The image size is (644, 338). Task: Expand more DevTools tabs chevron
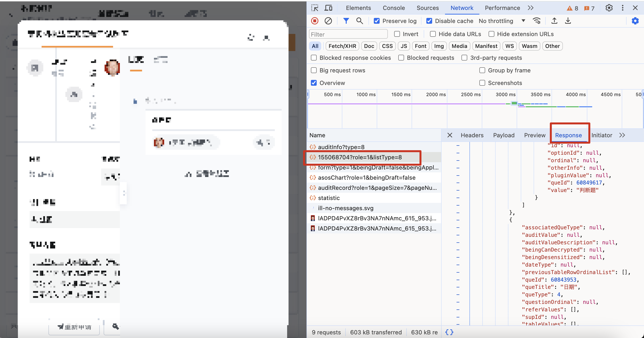click(x=530, y=8)
